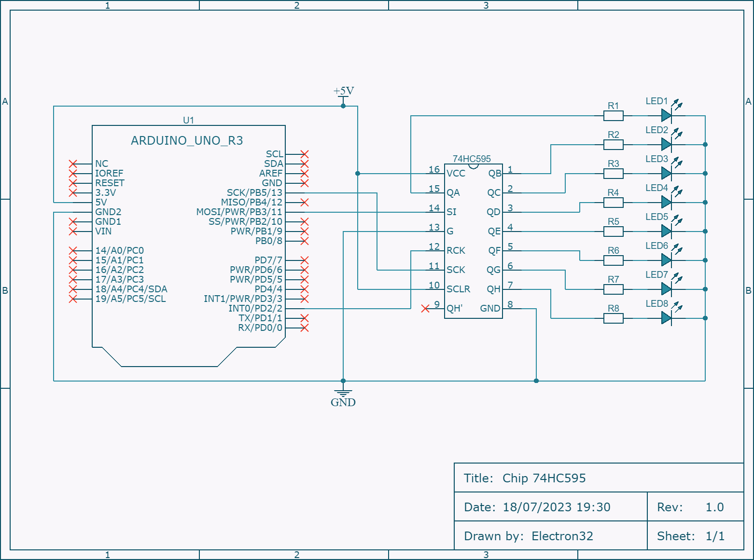
Task: Select the no-connect cross on RX/PD0/0
Action: pyautogui.click(x=305, y=328)
